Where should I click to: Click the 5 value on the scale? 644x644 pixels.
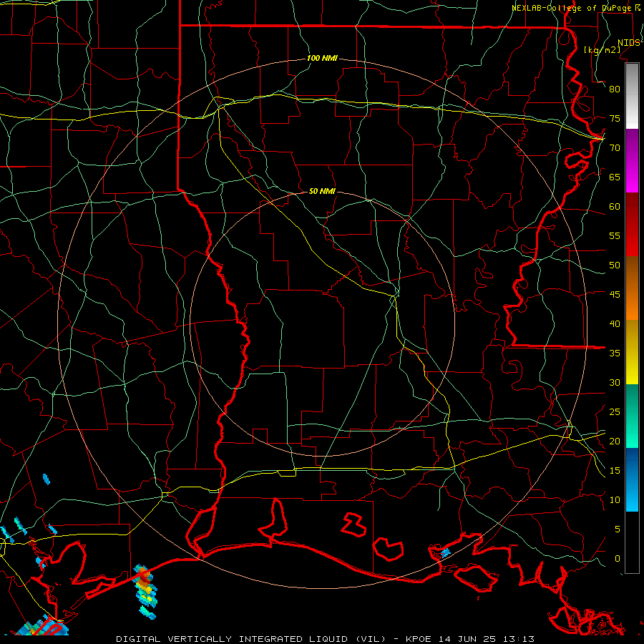(x=618, y=530)
